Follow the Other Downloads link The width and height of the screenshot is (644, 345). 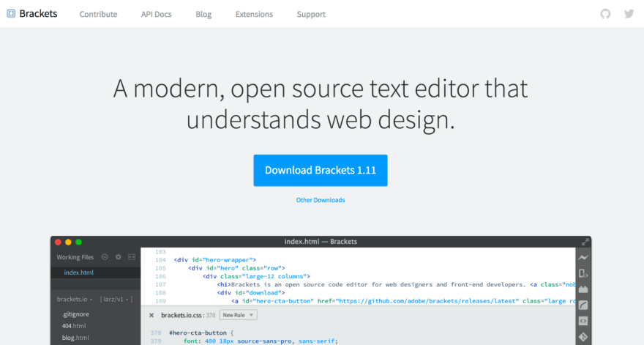tap(321, 200)
